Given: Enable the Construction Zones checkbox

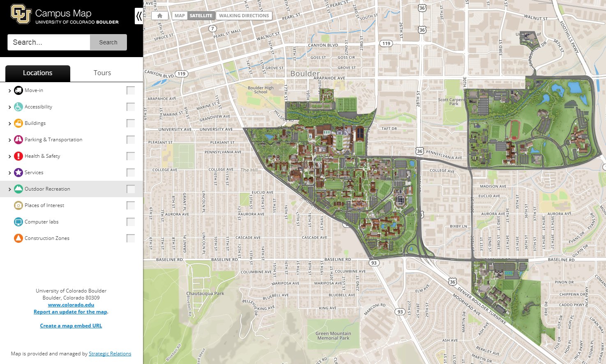Looking at the screenshot, I should [x=130, y=238].
